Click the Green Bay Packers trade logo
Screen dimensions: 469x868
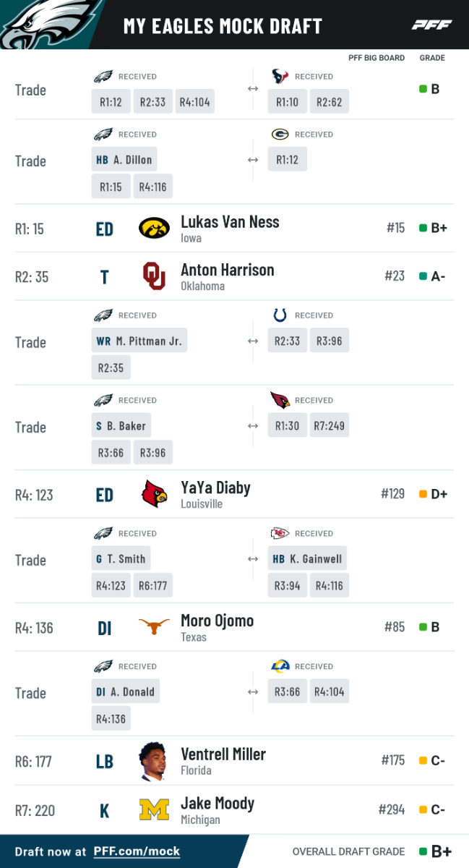click(x=280, y=134)
